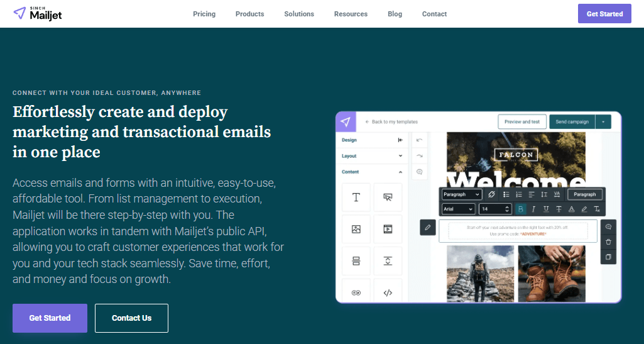644x344 pixels.
Task: Click the brown boots photo
Action: tap(552, 274)
